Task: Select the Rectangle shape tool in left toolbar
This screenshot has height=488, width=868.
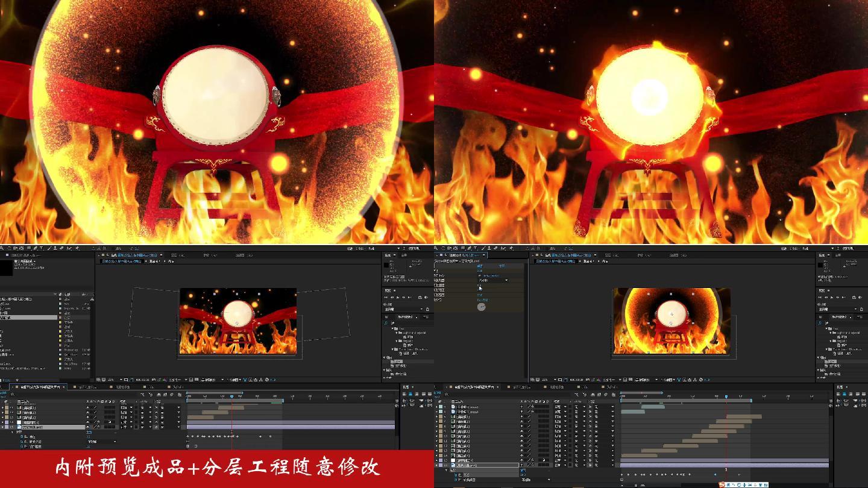Action: point(29,248)
